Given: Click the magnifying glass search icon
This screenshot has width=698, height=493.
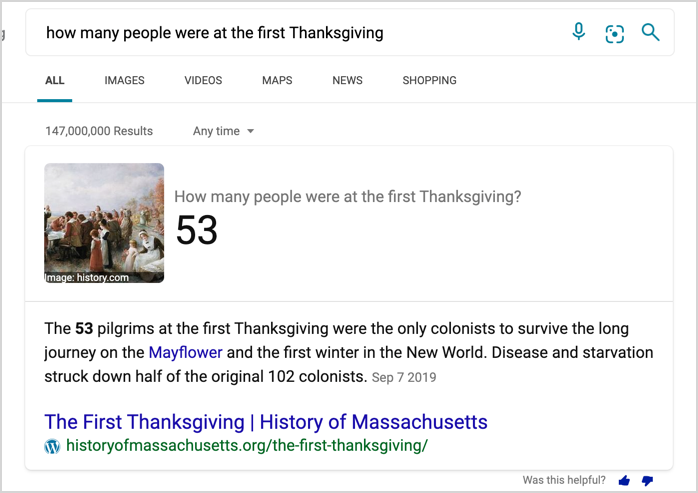Looking at the screenshot, I should (650, 33).
